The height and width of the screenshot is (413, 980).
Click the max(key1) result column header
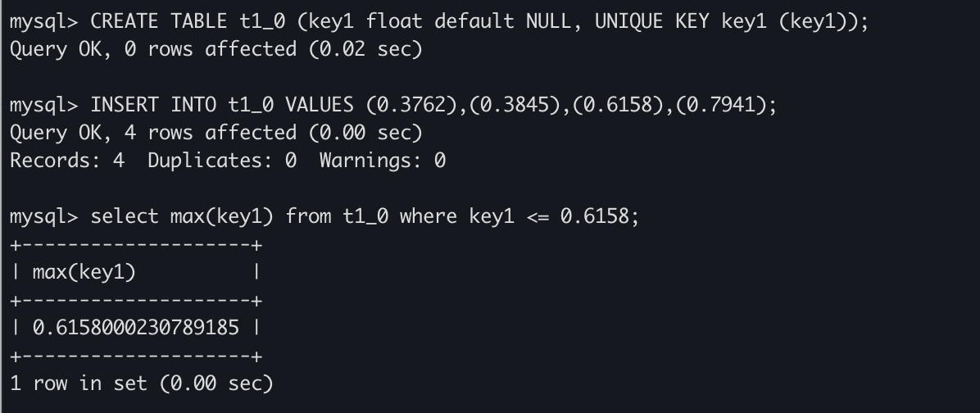[84, 272]
